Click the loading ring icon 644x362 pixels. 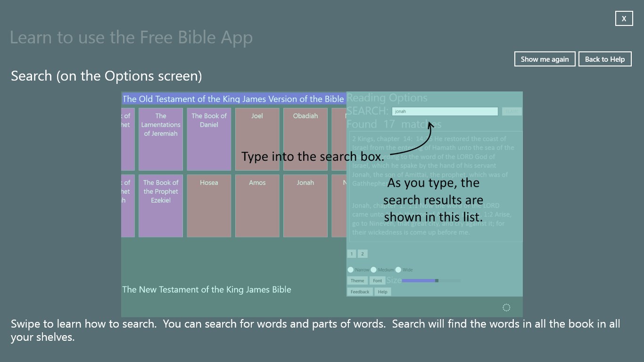(x=506, y=307)
